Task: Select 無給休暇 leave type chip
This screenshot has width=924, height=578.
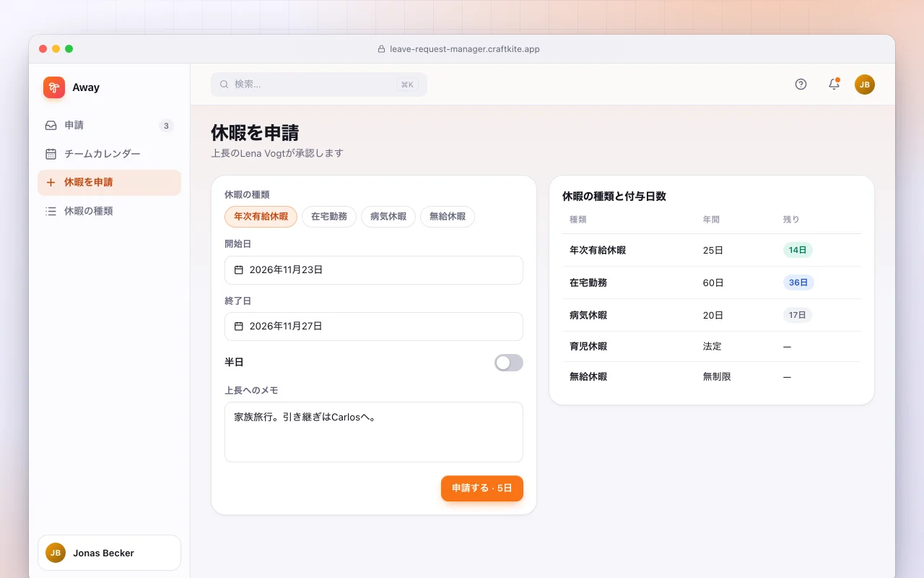Action: [448, 217]
